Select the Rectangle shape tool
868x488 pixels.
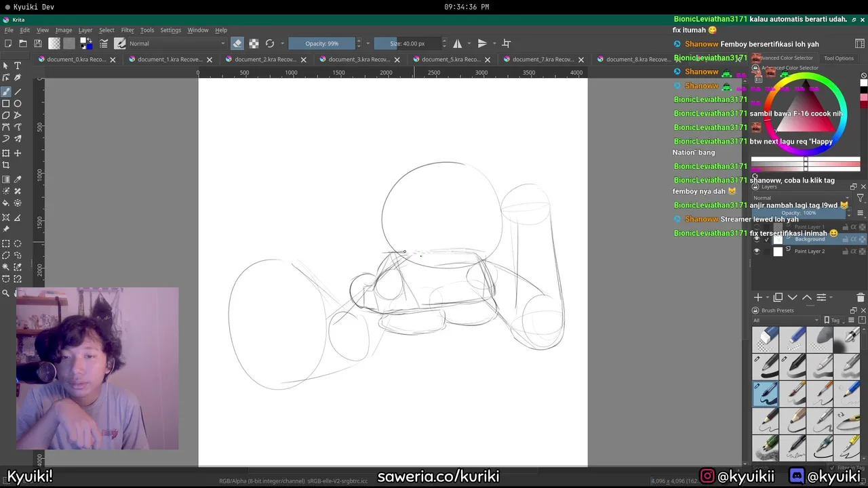pyautogui.click(x=6, y=104)
